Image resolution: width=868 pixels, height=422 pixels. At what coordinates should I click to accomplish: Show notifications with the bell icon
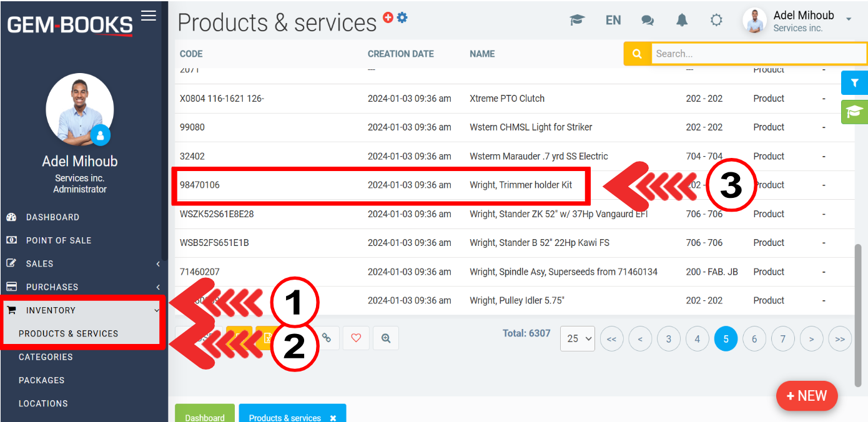click(x=682, y=20)
